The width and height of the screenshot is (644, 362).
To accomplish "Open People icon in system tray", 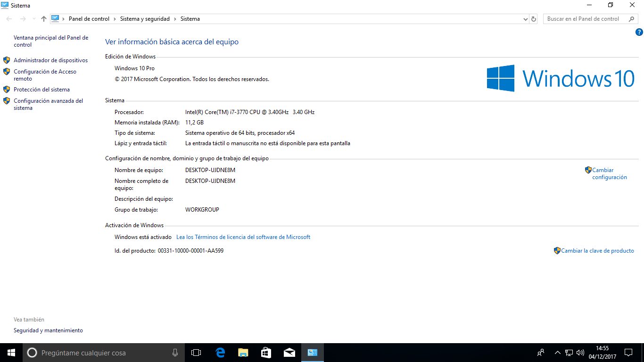I will (x=541, y=353).
